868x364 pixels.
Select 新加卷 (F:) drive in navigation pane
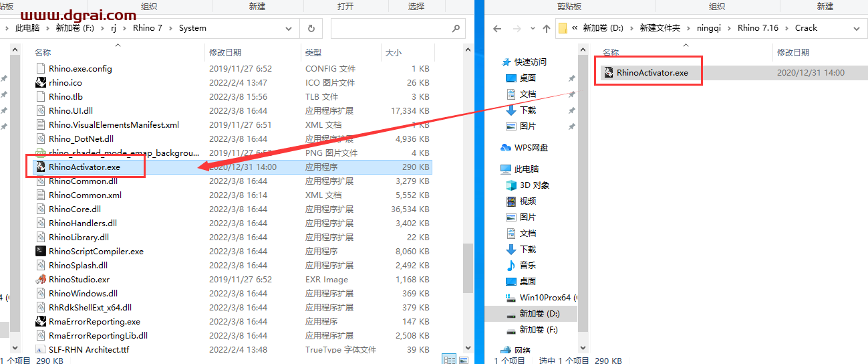click(x=539, y=329)
